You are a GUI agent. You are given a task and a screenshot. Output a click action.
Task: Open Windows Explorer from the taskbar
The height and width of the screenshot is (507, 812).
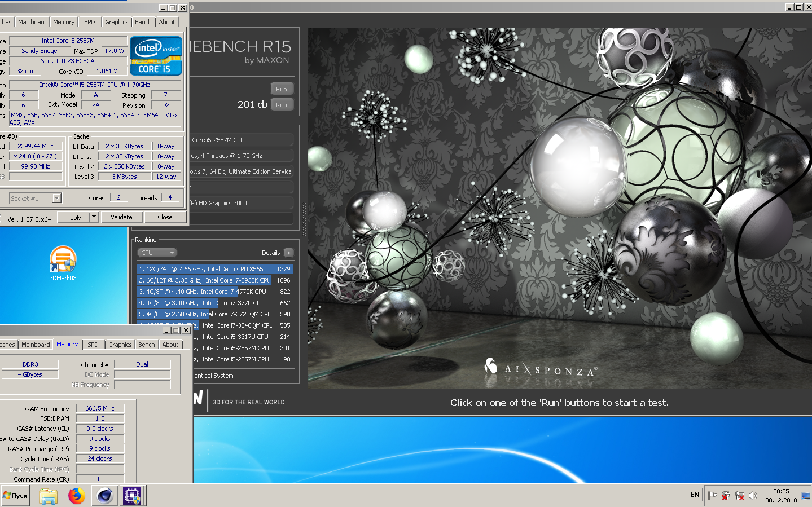coord(49,496)
